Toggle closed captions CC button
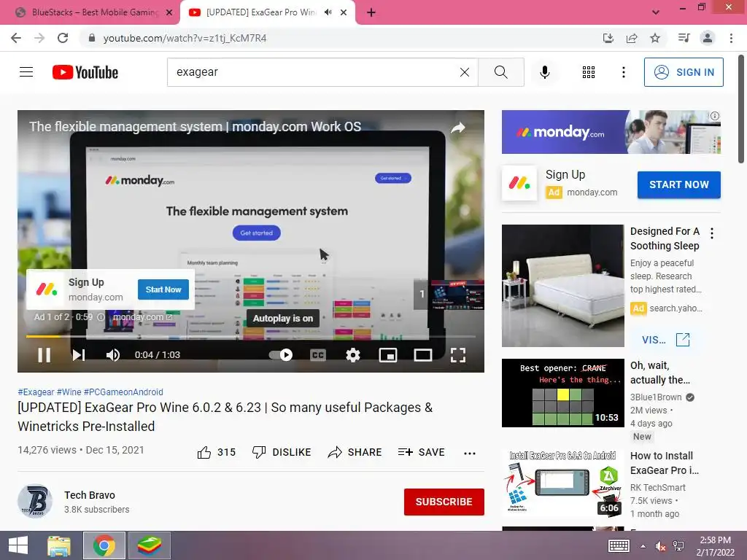Screen dimensions: 747x560 point(318,355)
